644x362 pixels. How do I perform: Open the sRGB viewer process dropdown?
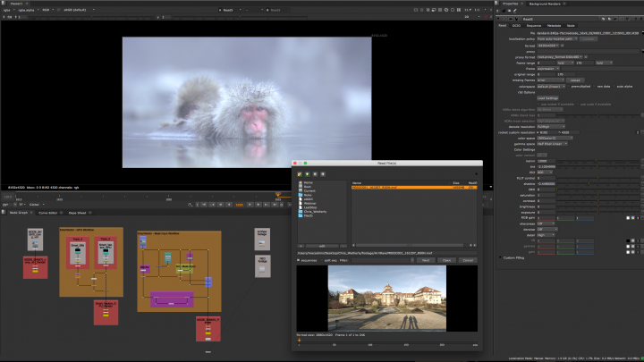click(79, 10)
